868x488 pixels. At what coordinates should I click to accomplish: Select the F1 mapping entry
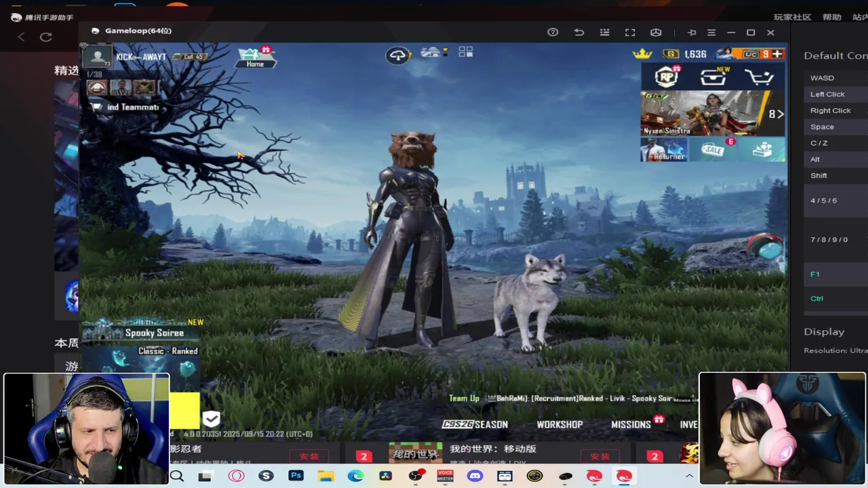tap(835, 274)
